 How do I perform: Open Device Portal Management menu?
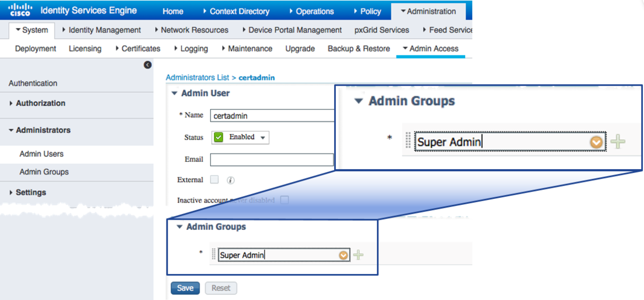tap(291, 30)
